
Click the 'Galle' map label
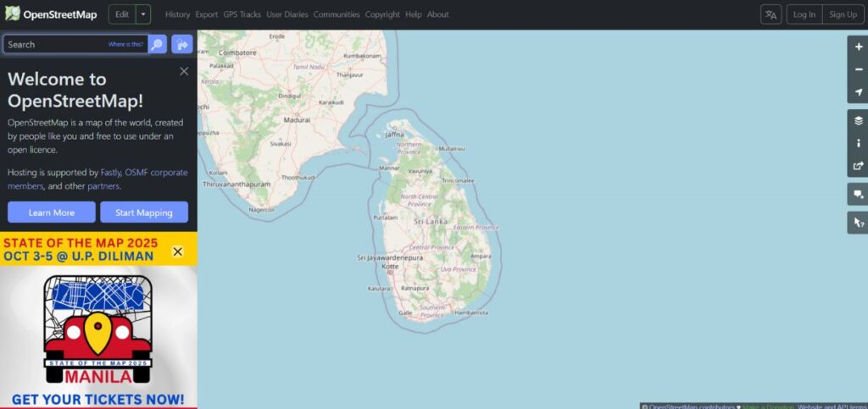click(405, 312)
